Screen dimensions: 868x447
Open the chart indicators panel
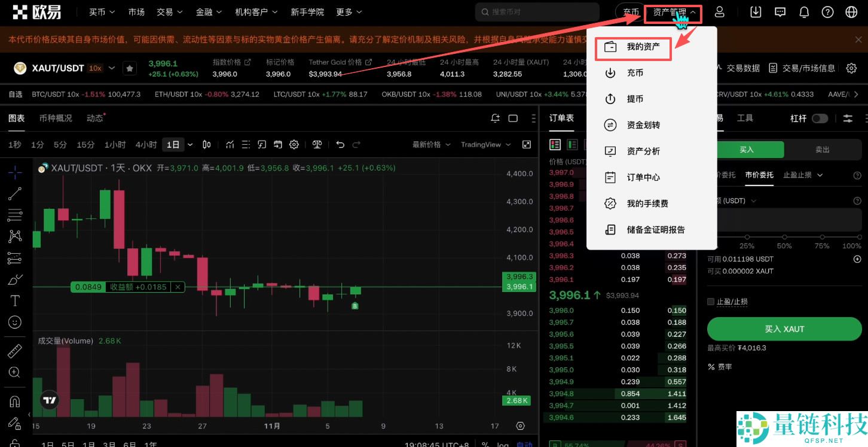(x=230, y=144)
